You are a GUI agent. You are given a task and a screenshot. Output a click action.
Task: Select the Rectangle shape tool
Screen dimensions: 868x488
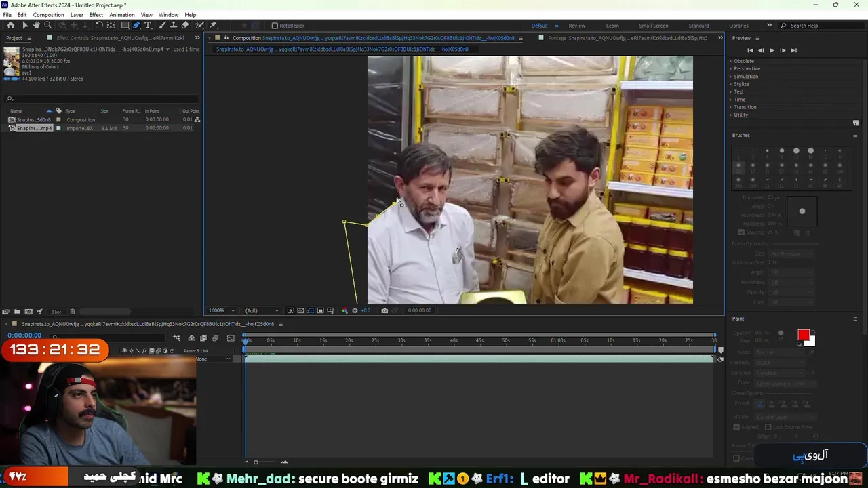pos(125,25)
